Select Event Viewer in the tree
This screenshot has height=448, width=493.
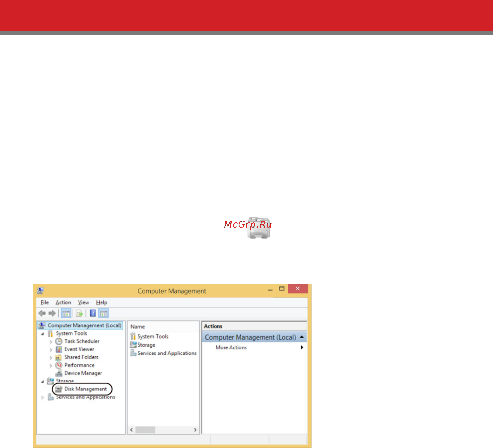79,349
